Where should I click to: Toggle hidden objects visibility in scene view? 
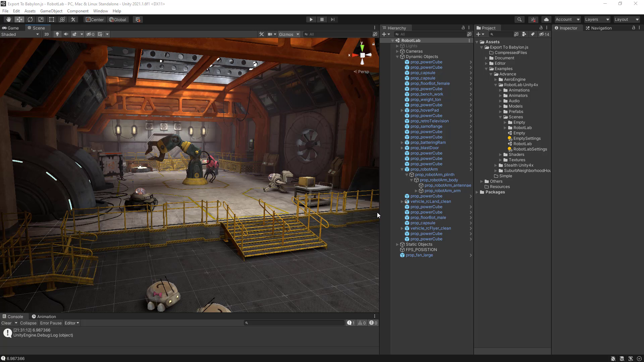tap(90, 34)
